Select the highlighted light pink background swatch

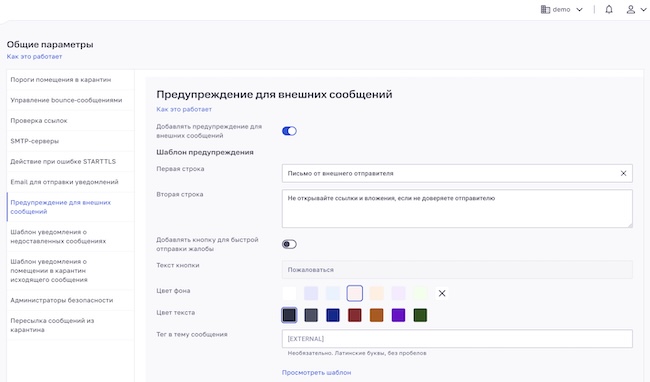click(354, 293)
